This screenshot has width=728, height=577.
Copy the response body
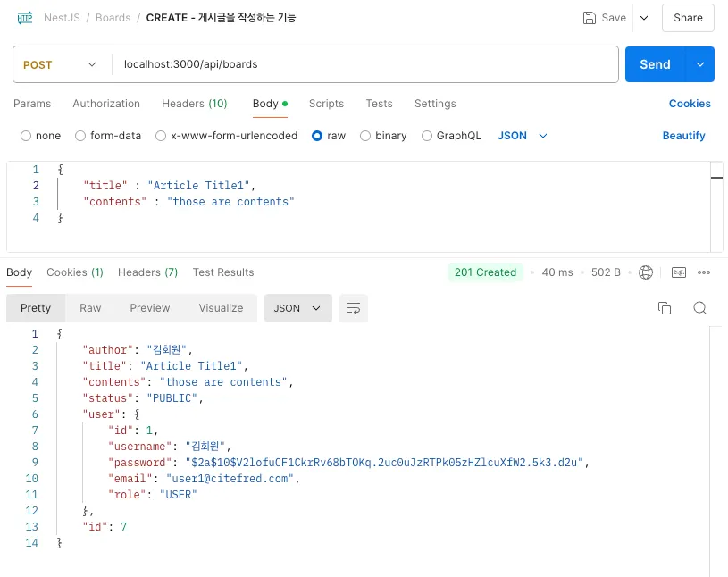click(x=664, y=308)
